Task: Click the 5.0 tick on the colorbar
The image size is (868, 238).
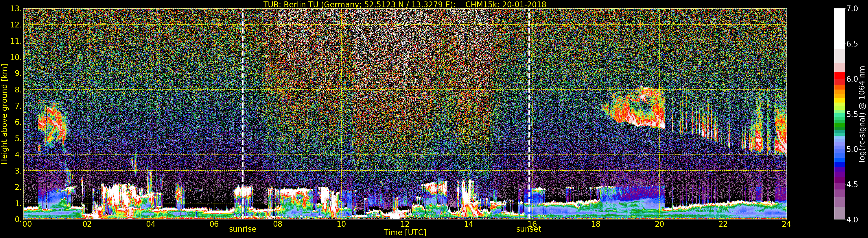Action: point(852,149)
